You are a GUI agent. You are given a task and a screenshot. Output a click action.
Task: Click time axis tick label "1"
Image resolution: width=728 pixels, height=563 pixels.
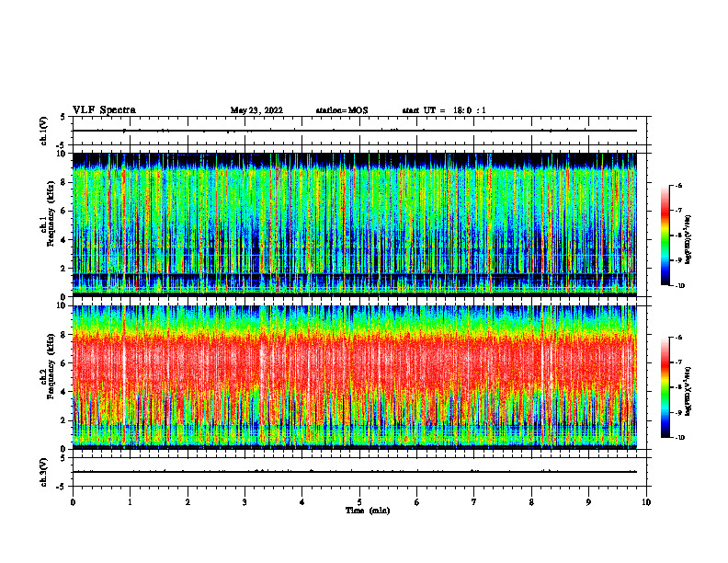(x=130, y=502)
